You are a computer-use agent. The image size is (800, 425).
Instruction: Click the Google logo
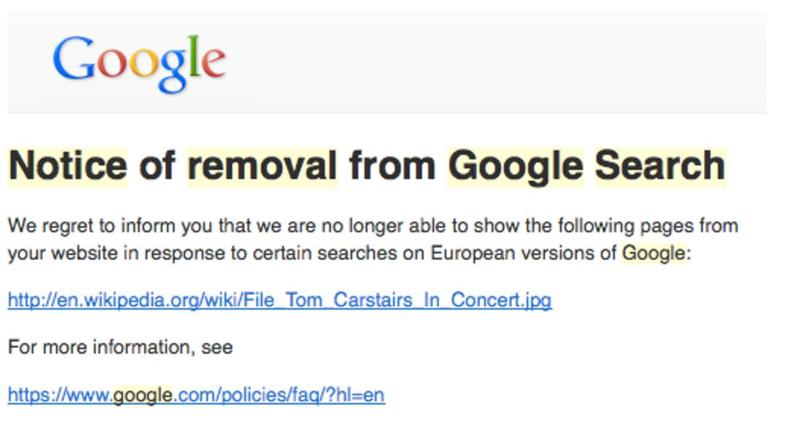[139, 60]
